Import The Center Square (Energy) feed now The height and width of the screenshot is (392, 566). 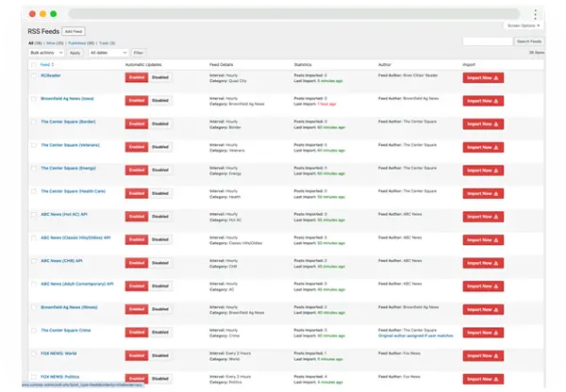(482, 170)
